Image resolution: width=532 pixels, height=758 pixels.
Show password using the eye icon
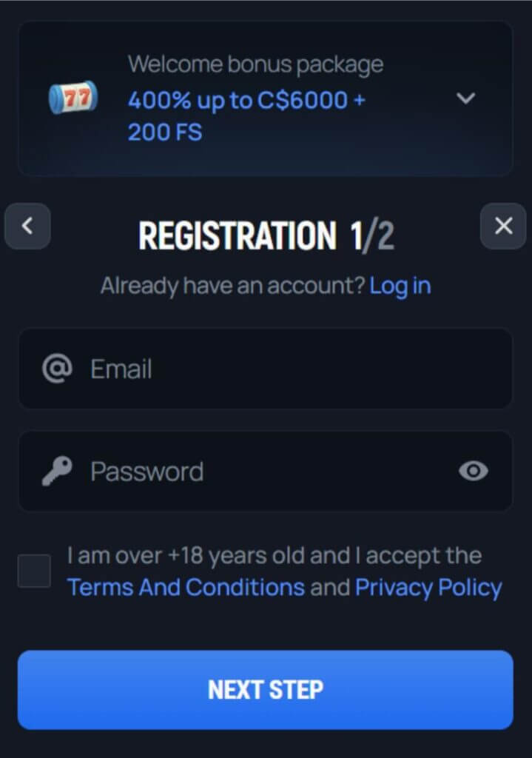473,471
